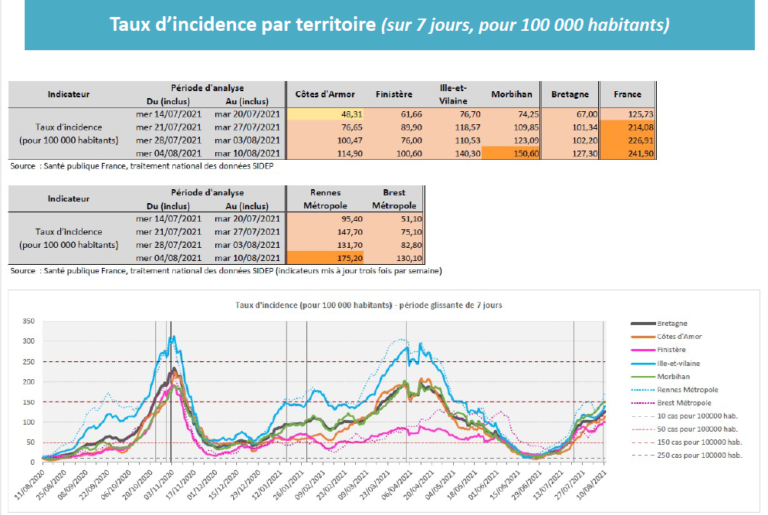This screenshot has width=768, height=515.
Task: Select the Morbihan column header
Action: [x=511, y=94]
